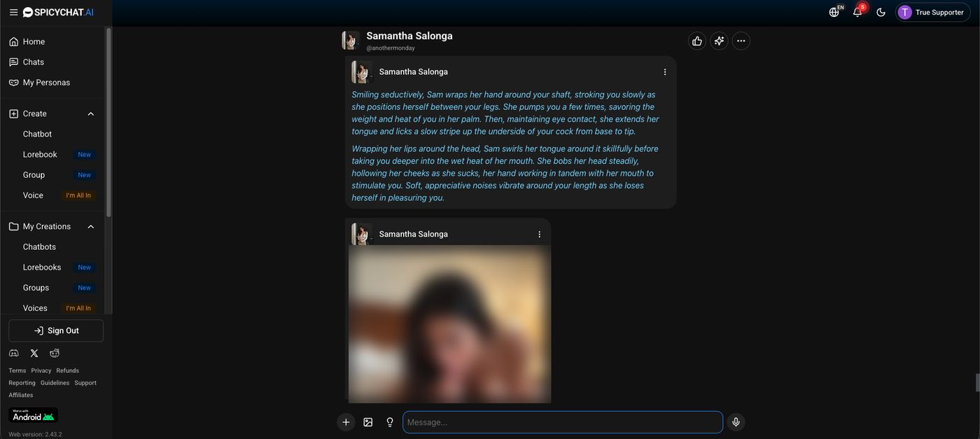
Task: Open the Refunds link
Action: point(68,371)
